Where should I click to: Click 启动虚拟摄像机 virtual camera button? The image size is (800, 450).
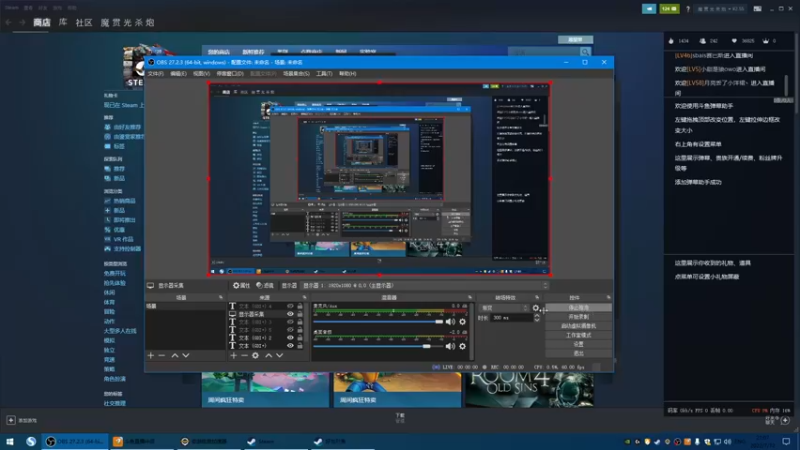pyautogui.click(x=579, y=326)
